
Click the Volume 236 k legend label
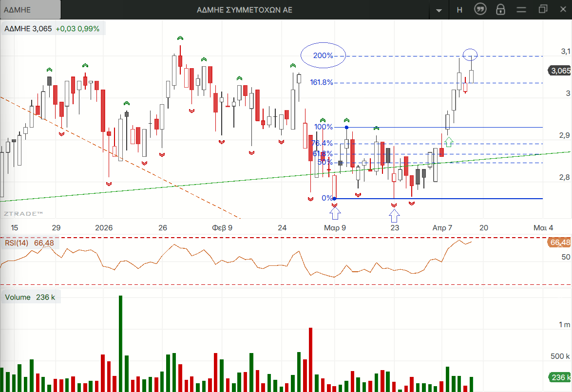tap(30, 297)
